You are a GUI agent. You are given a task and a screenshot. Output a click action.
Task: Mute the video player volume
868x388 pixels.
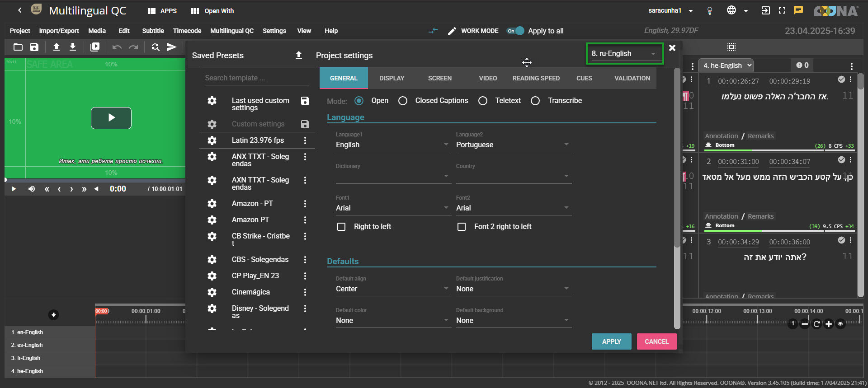[32, 189]
